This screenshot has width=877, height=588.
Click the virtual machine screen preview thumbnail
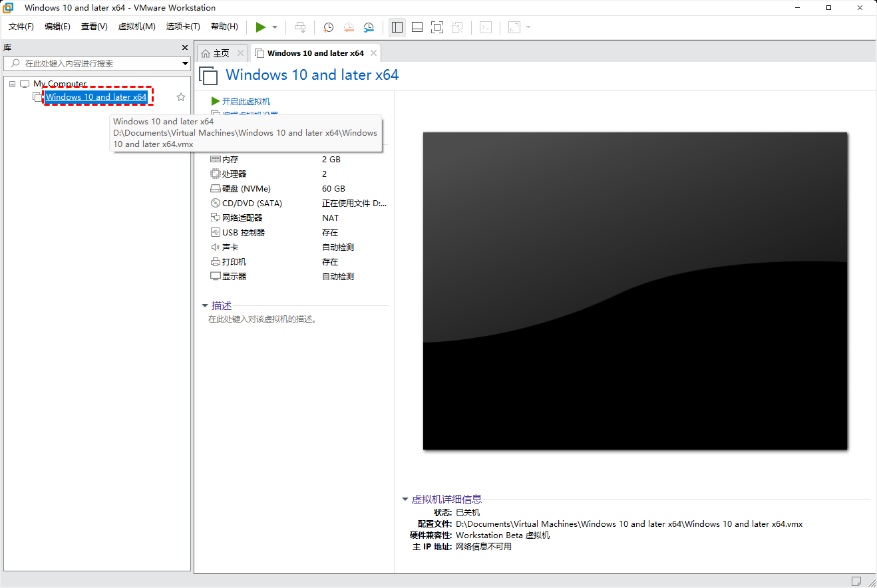(635, 291)
